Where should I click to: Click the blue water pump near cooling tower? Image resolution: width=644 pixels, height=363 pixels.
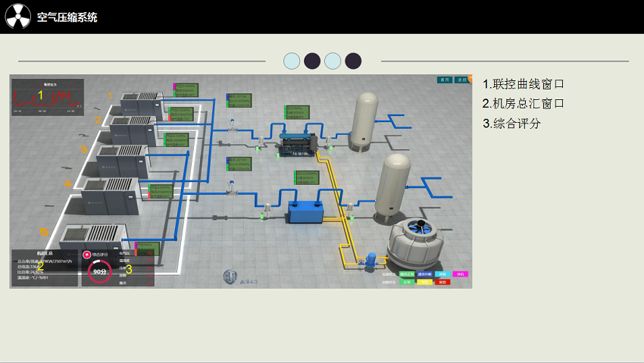(371, 258)
